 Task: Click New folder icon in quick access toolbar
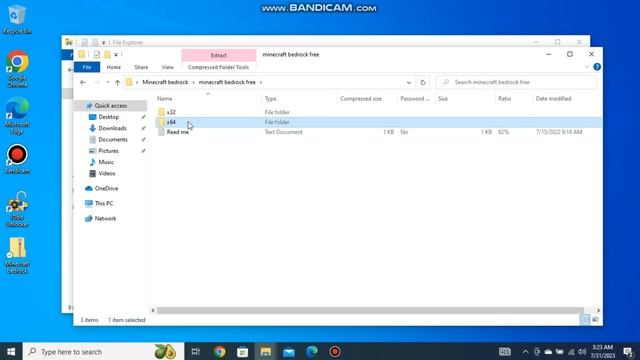[107, 54]
